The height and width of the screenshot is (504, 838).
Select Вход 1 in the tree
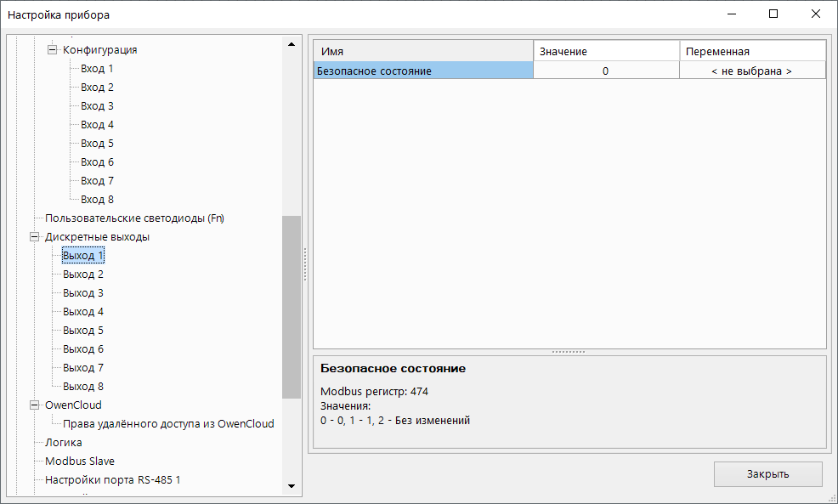tap(97, 69)
